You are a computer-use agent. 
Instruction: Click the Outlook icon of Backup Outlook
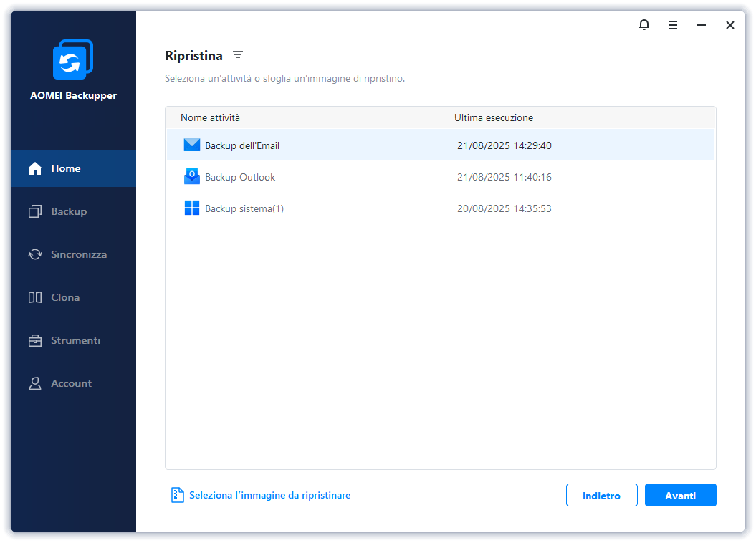pyautogui.click(x=192, y=176)
